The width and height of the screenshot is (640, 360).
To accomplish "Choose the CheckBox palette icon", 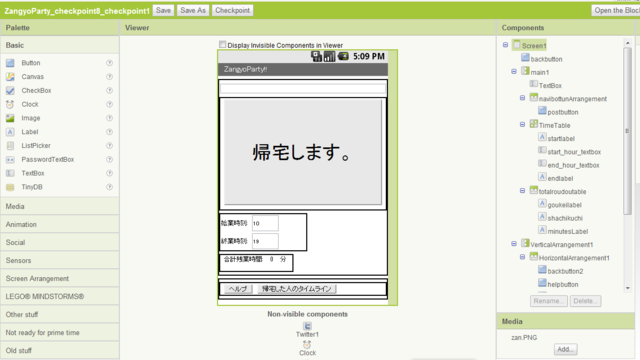I will [x=10, y=91].
